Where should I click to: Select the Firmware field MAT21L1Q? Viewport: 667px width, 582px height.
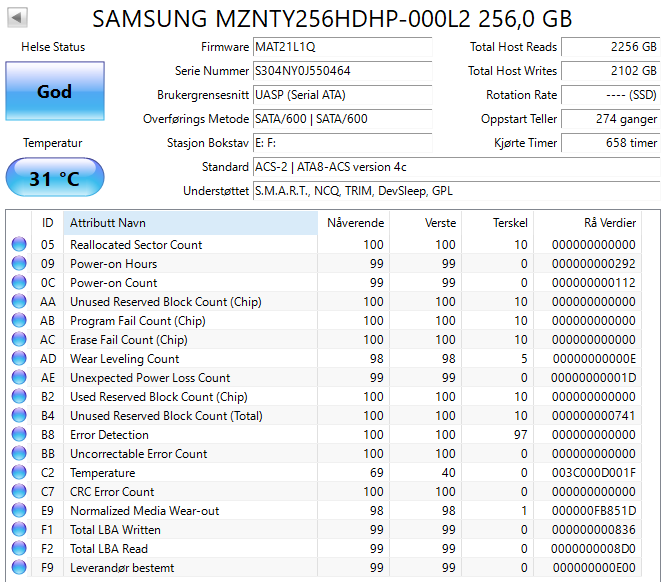click(x=342, y=47)
